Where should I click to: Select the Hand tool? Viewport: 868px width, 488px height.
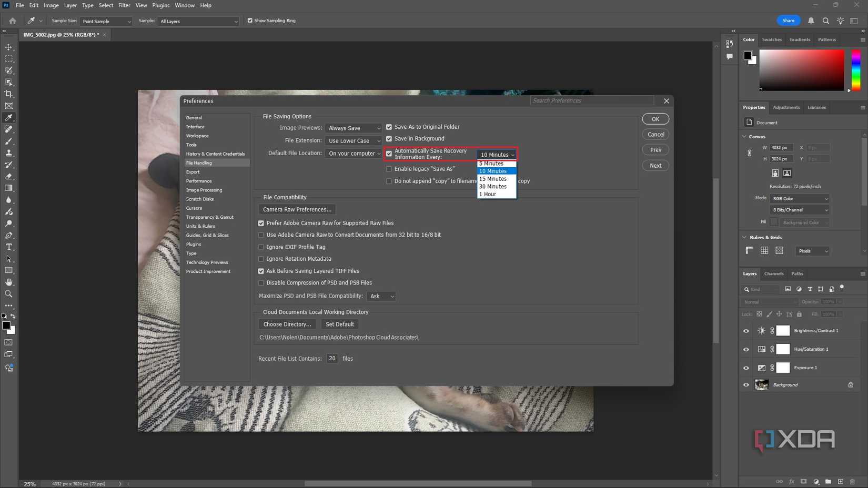[x=8, y=282]
